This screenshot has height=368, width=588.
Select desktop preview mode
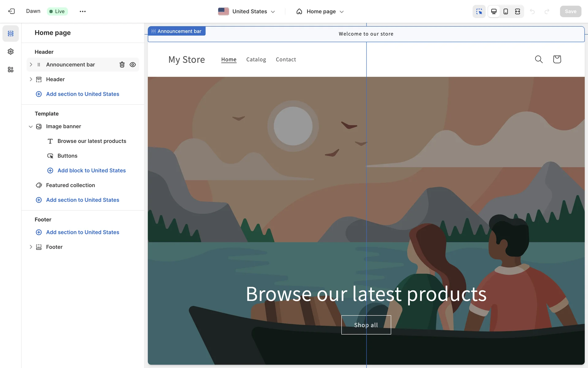[494, 11]
